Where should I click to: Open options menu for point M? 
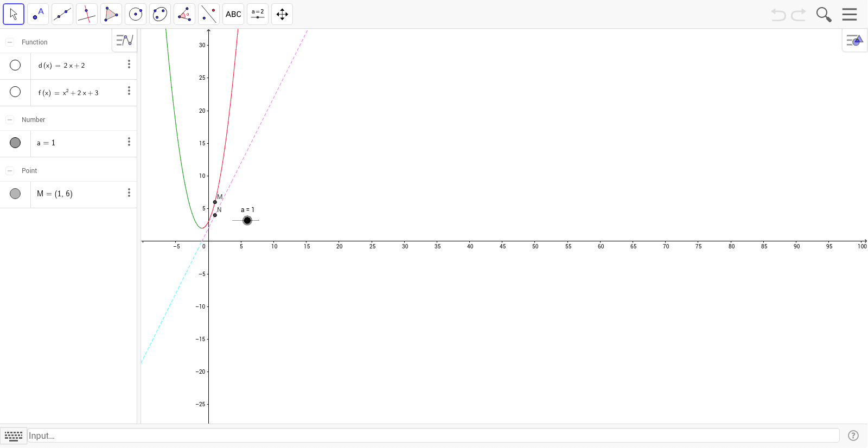pos(129,193)
